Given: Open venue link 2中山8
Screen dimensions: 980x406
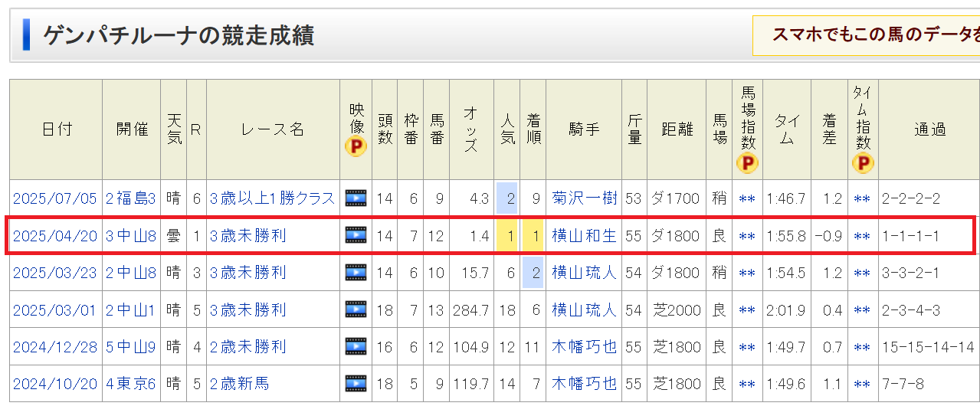Looking at the screenshot, I should coord(131,273).
